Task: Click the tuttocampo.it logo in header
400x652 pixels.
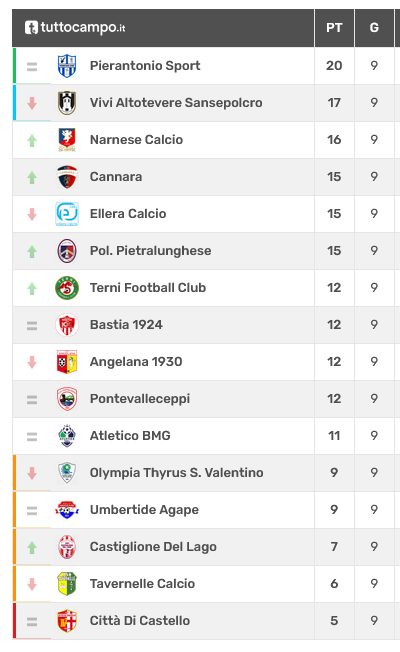Action: tap(75, 27)
